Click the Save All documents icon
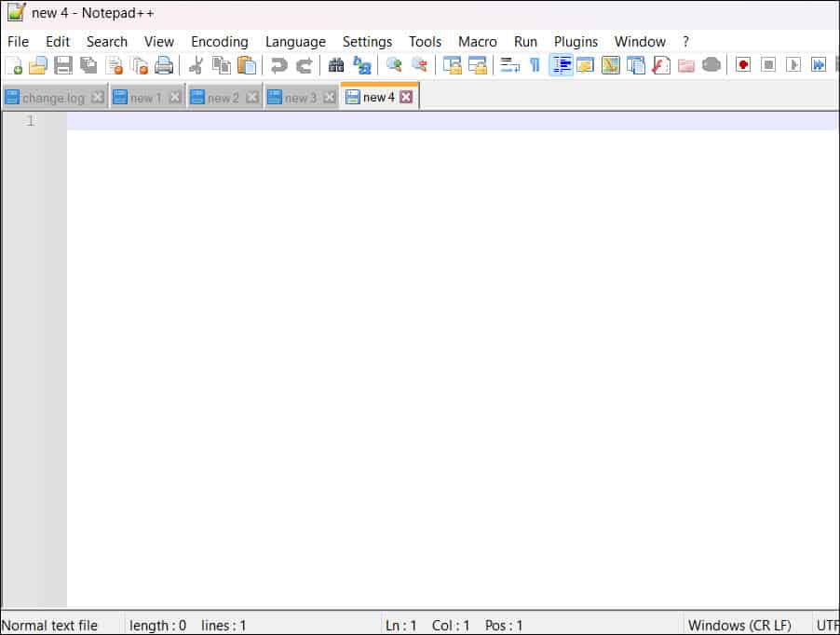This screenshot has height=635, width=840. click(89, 65)
